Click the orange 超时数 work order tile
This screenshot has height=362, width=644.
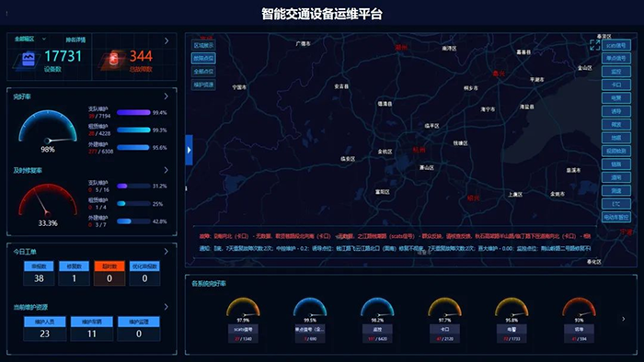pos(109,273)
